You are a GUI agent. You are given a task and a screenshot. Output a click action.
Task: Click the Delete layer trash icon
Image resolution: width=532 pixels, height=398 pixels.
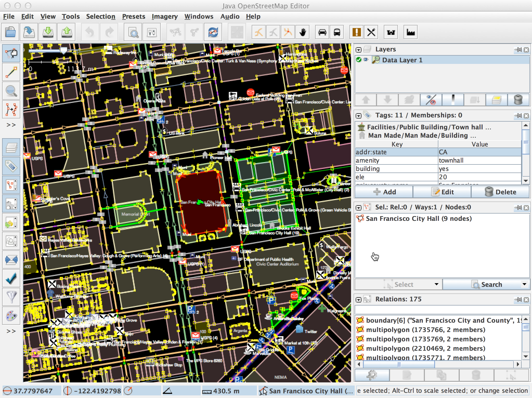tap(518, 100)
